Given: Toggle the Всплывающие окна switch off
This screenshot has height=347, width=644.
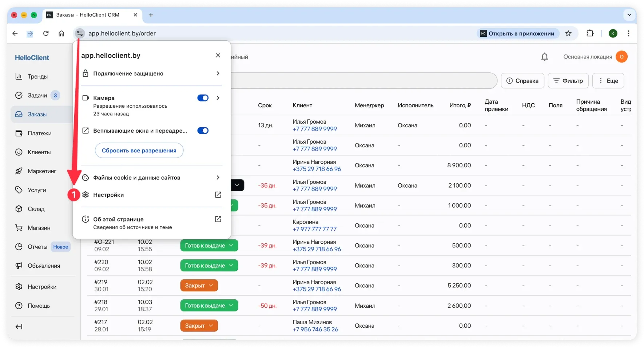Looking at the screenshot, I should coord(203,131).
